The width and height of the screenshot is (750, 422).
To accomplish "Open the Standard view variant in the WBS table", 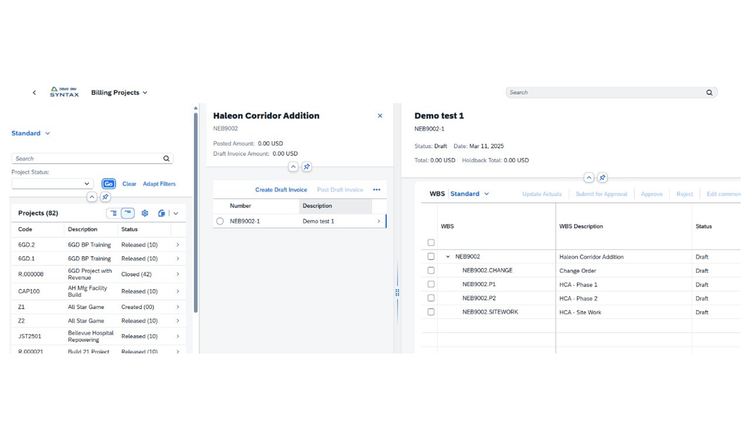I will pyautogui.click(x=470, y=194).
